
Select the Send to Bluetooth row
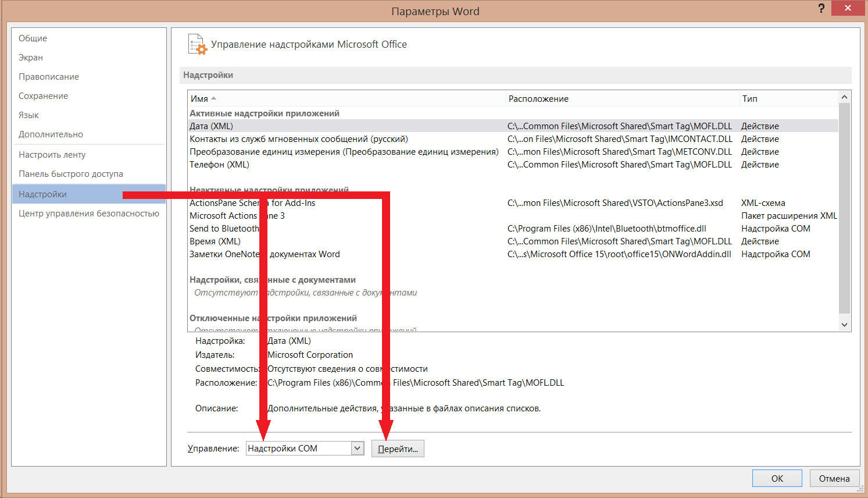513,229
